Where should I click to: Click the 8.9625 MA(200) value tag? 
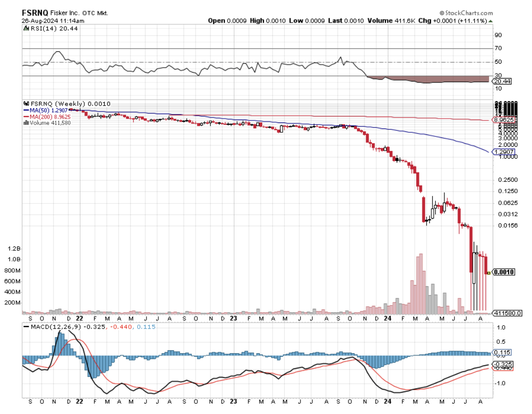503,120
